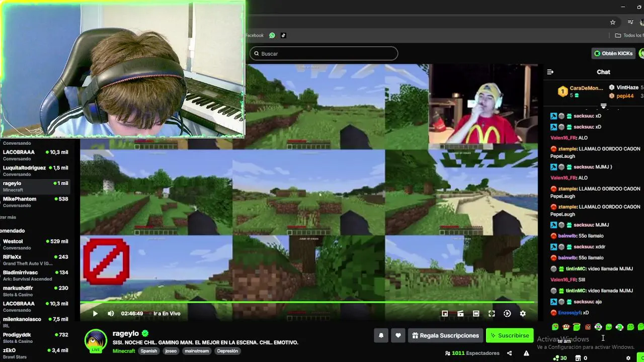Open RiFleXx recommended channel
The width and height of the screenshot is (644, 362).
click(x=35, y=260)
